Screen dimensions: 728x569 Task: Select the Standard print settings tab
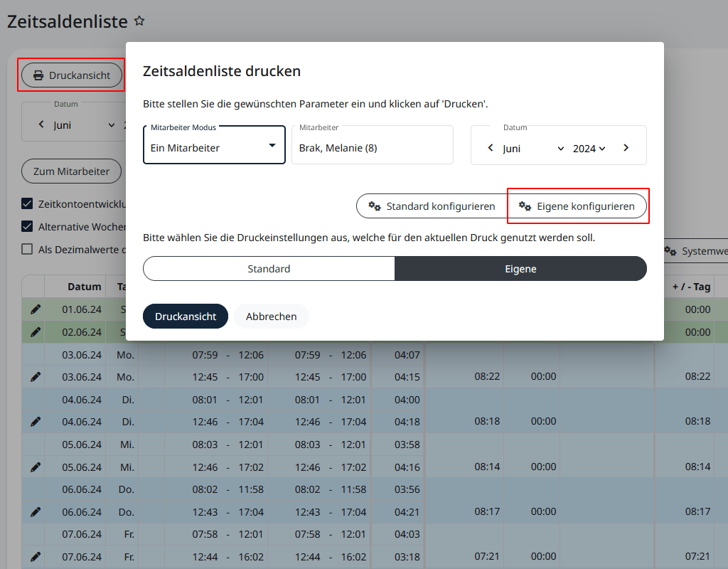click(269, 269)
